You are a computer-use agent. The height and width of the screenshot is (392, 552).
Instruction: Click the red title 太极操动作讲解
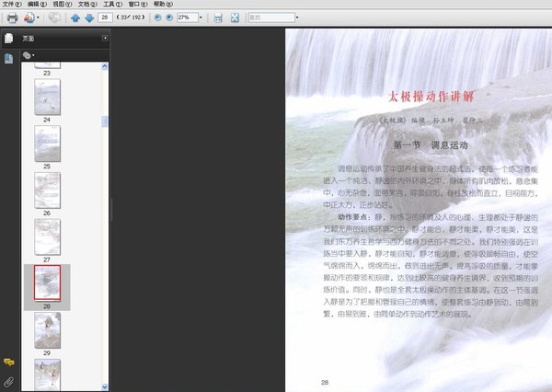(x=431, y=96)
